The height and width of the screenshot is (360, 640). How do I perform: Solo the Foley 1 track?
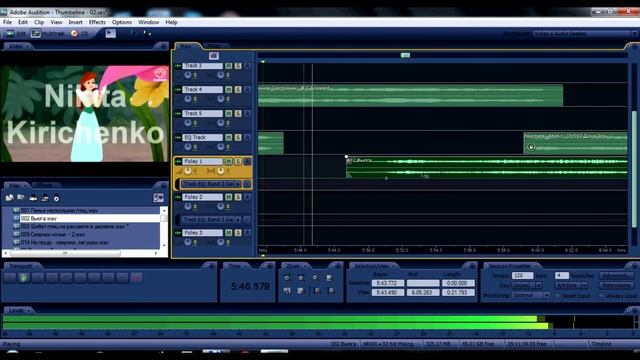pyautogui.click(x=238, y=162)
